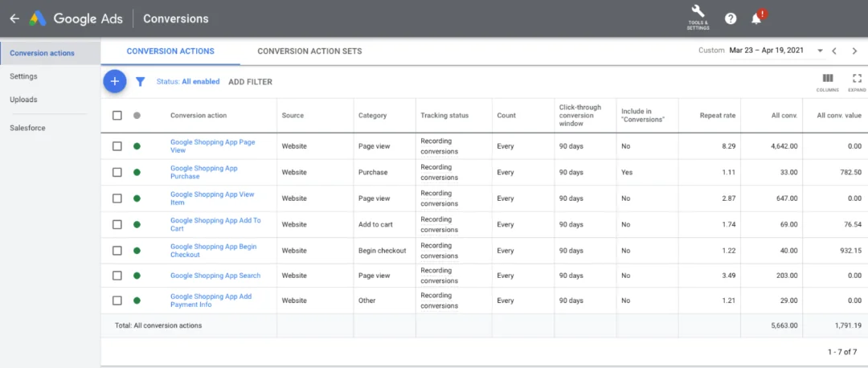868x368 pixels.
Task: Open the notifications bell
Action: tap(756, 18)
